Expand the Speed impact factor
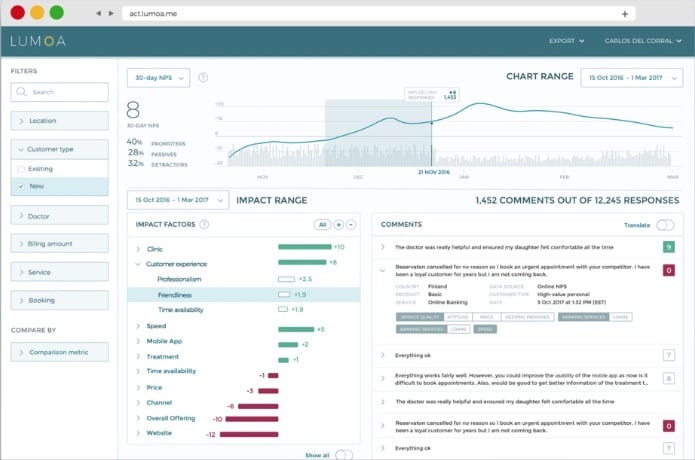The height and width of the screenshot is (460, 695). point(138,326)
